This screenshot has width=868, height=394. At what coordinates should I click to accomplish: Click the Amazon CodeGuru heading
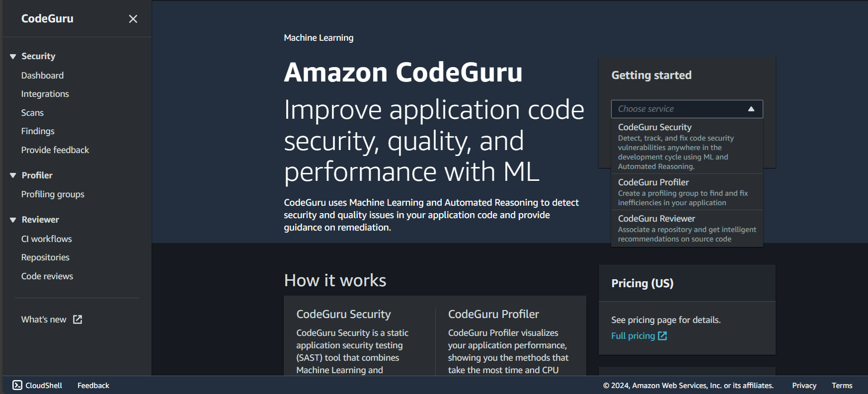tap(403, 72)
